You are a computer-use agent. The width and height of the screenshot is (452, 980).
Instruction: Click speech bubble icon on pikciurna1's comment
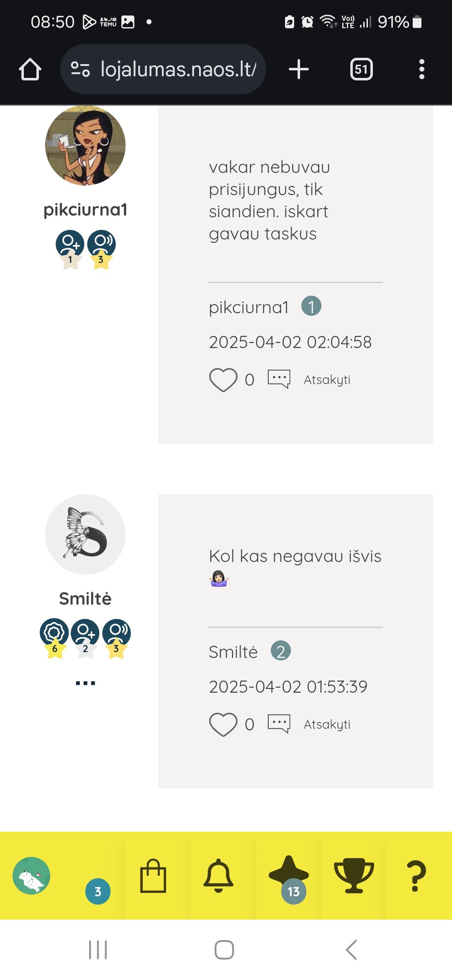279,379
